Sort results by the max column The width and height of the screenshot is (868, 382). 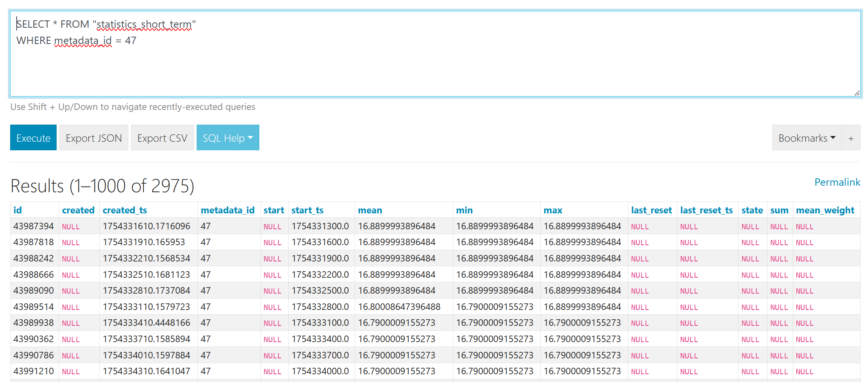point(552,210)
